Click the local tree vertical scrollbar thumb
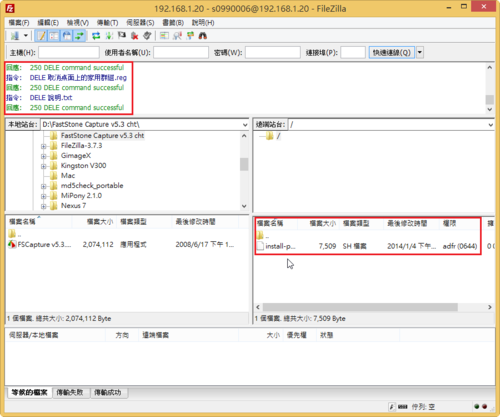 pyautogui.click(x=244, y=164)
